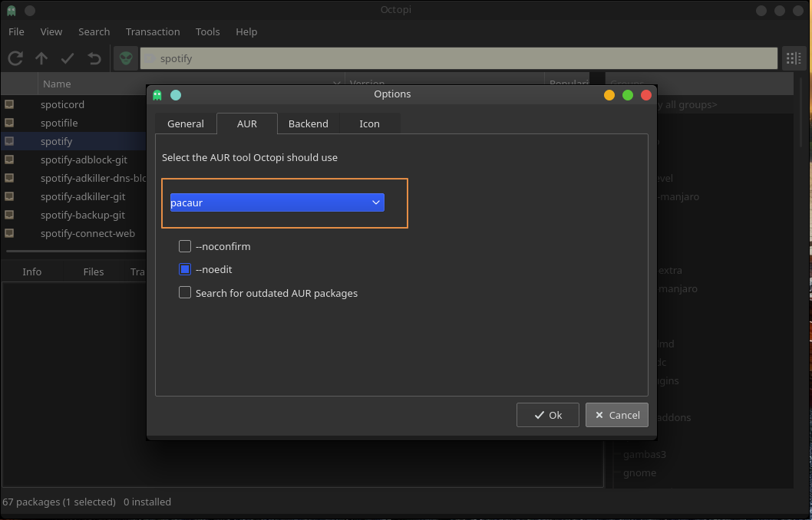Image resolution: width=812 pixels, height=520 pixels.
Task: Click the spoticord package row icon
Action: point(10,104)
